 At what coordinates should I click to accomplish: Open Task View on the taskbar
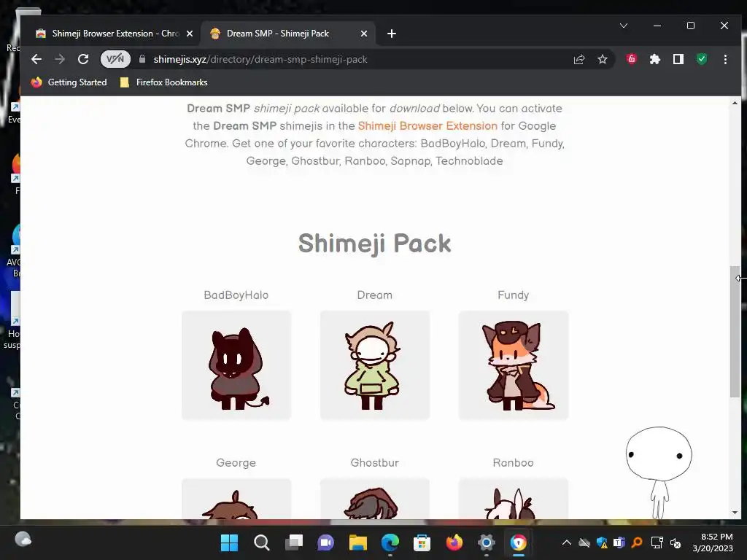[x=294, y=542]
